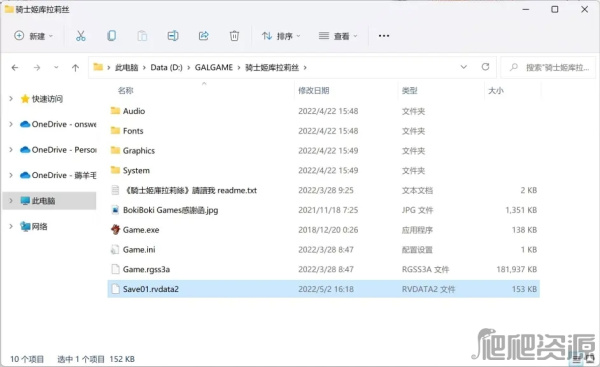Click the Paste clipboard icon
600x367 pixels.
[142, 36]
